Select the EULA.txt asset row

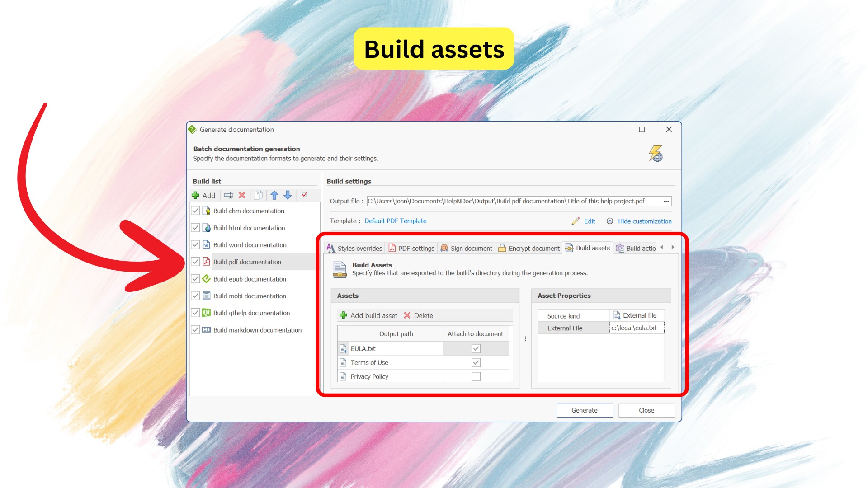pyautogui.click(x=424, y=348)
